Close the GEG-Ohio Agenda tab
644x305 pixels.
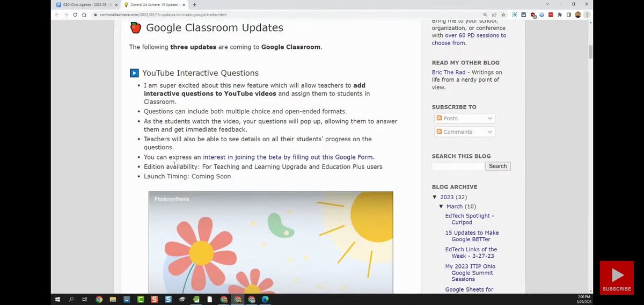[x=116, y=5]
